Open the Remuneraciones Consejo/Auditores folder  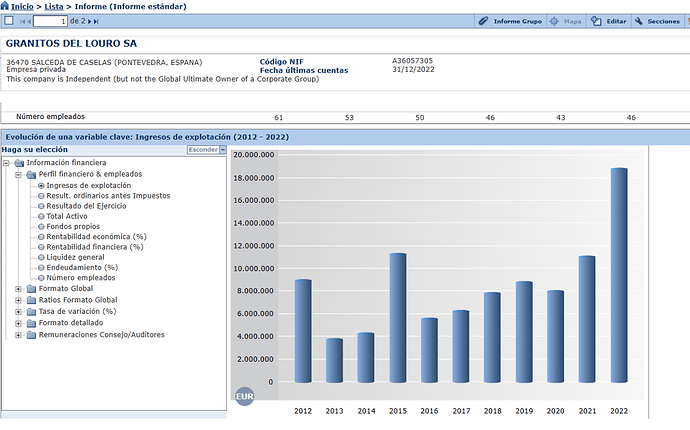(x=31, y=335)
